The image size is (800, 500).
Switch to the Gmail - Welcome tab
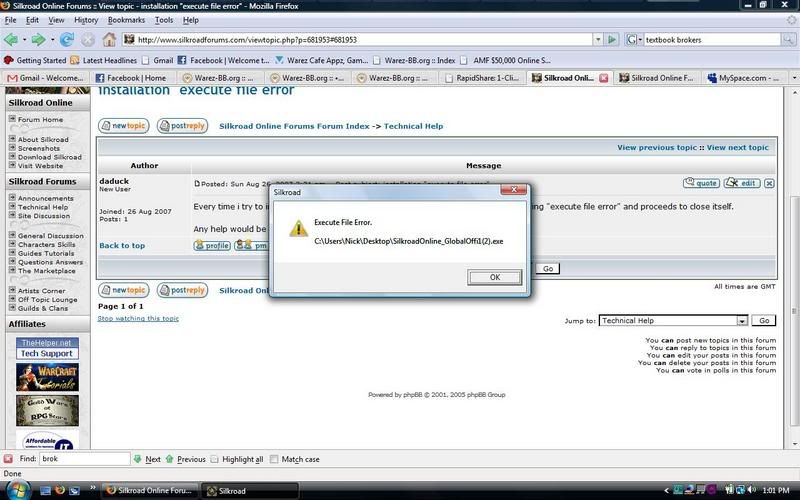click(46, 78)
